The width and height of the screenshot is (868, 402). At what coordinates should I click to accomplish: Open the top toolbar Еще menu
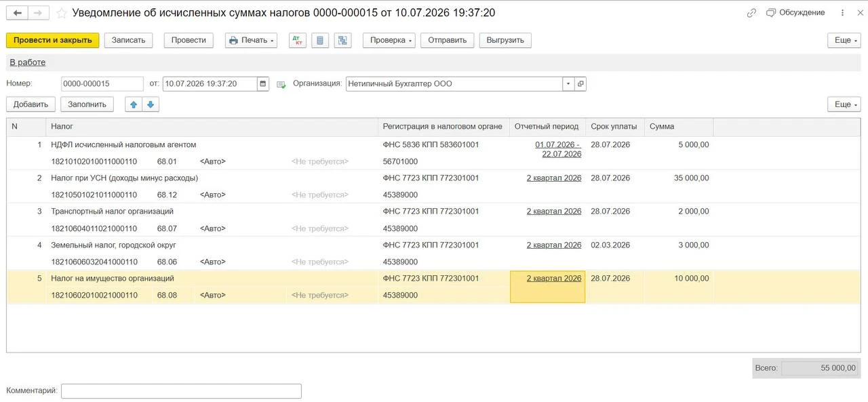[844, 40]
